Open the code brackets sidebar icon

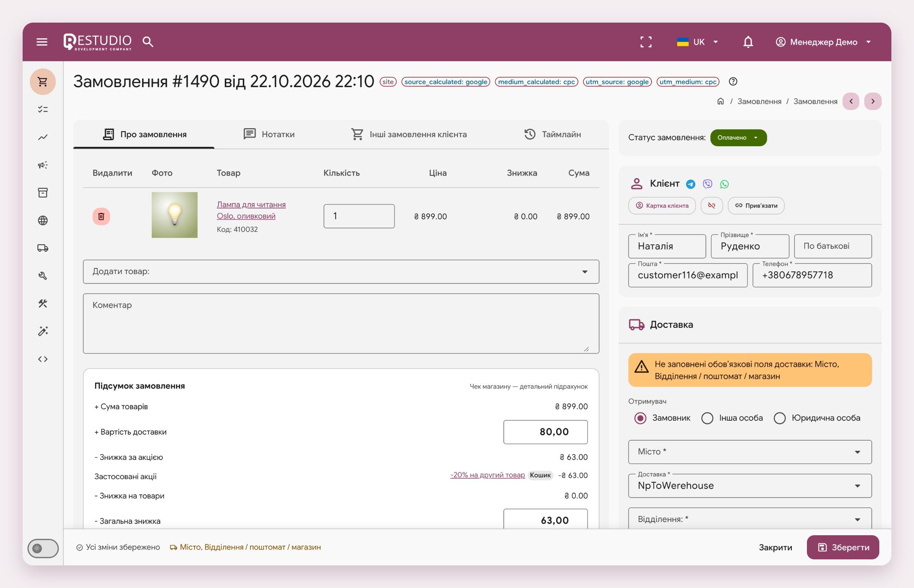43,359
